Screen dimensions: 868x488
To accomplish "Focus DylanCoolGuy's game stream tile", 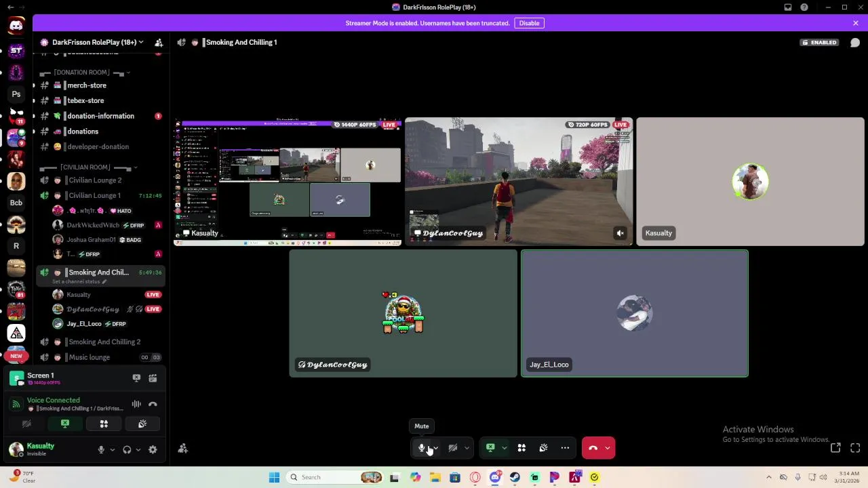I will (519, 182).
